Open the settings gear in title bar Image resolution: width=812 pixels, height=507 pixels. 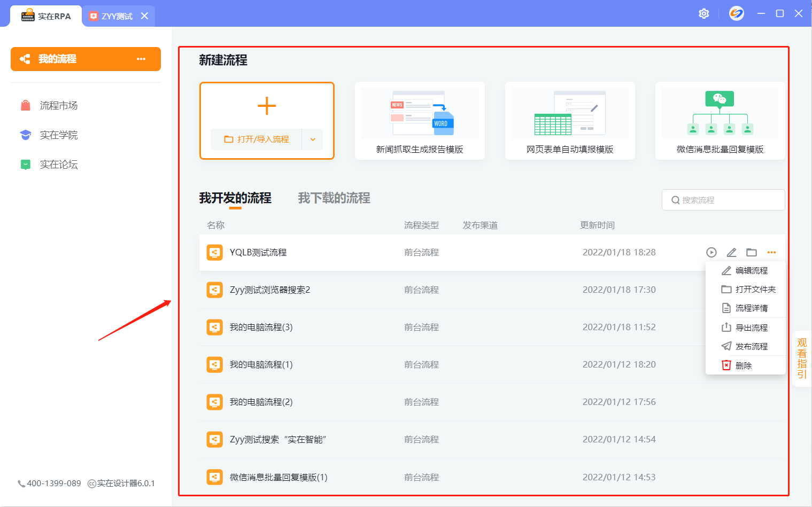[704, 13]
